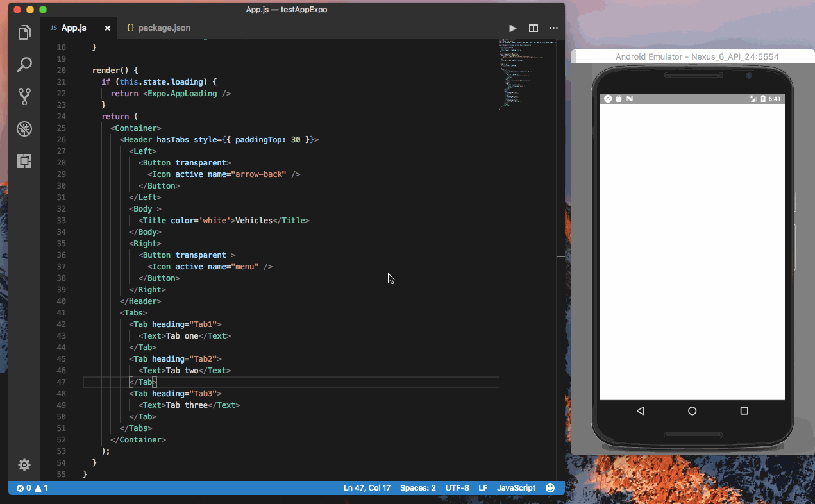Click 'Tab one' text on line 43
Viewport: 815px width, 504px height.
182,336
